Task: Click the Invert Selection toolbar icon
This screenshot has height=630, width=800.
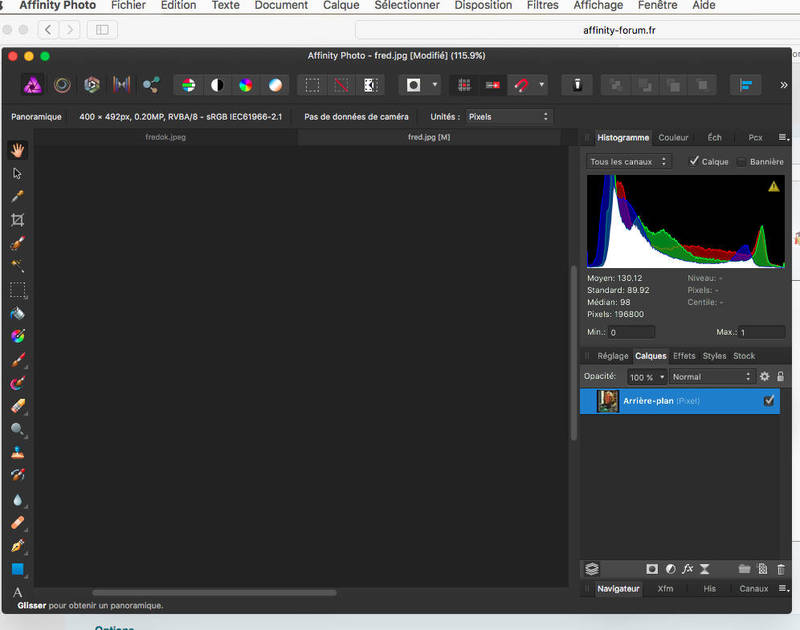Action: point(370,85)
